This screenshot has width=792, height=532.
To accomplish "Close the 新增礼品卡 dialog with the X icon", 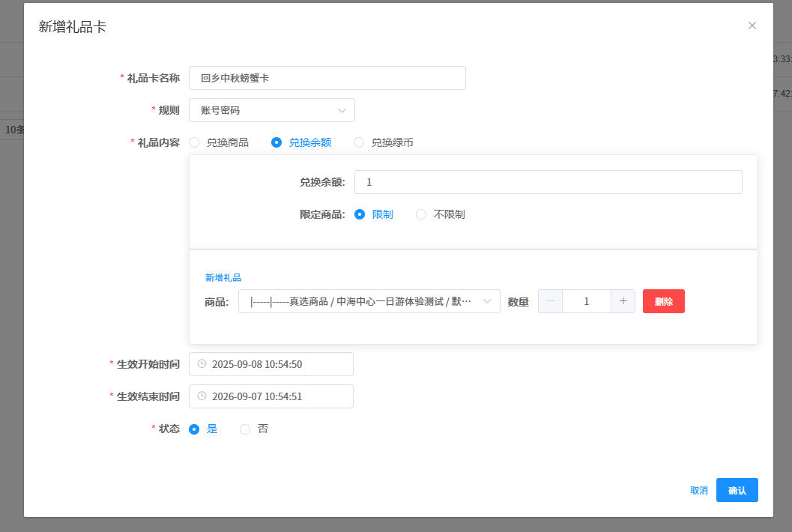I will 752,25.
